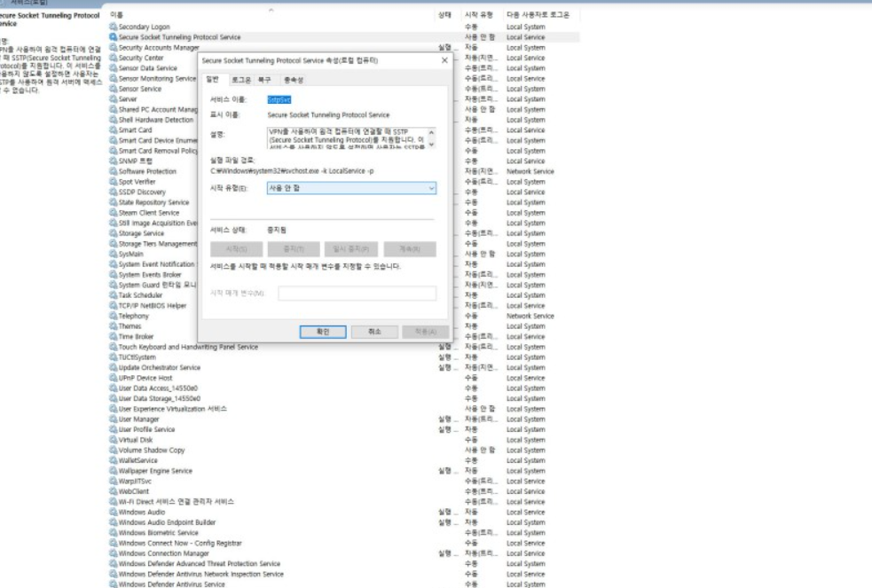
Task: Click the Windows Connection Manager icon
Action: click(114, 553)
